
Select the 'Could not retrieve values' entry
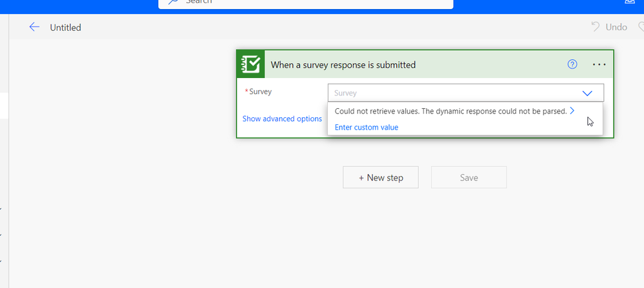point(450,111)
